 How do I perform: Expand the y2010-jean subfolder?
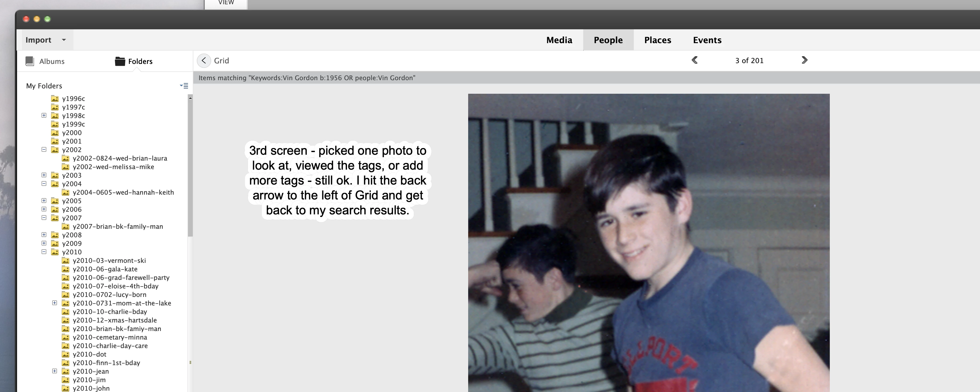click(x=54, y=371)
